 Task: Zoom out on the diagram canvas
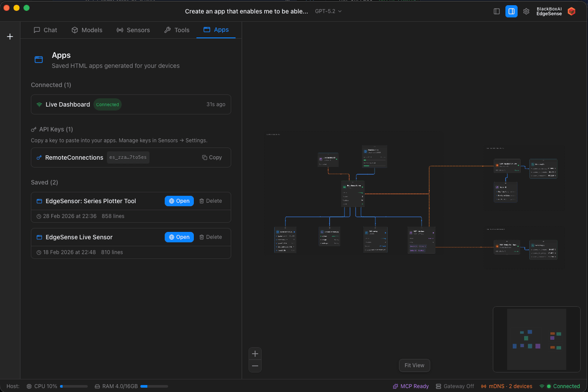click(255, 366)
